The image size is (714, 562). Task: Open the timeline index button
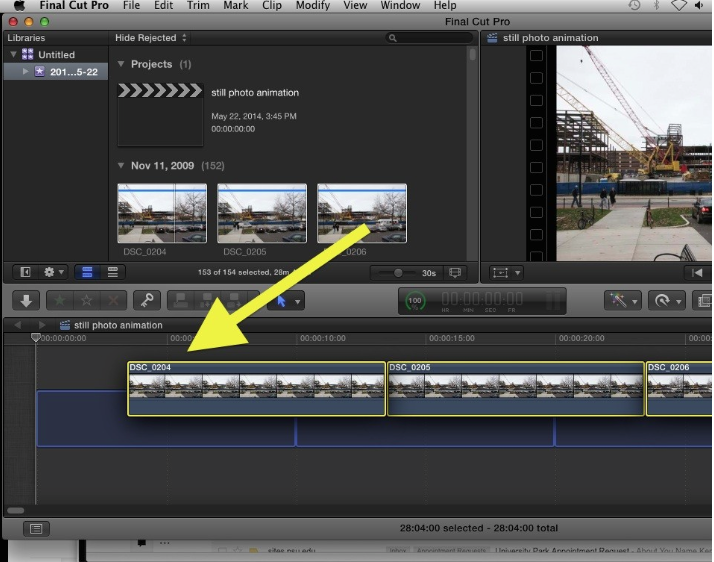coord(36,529)
